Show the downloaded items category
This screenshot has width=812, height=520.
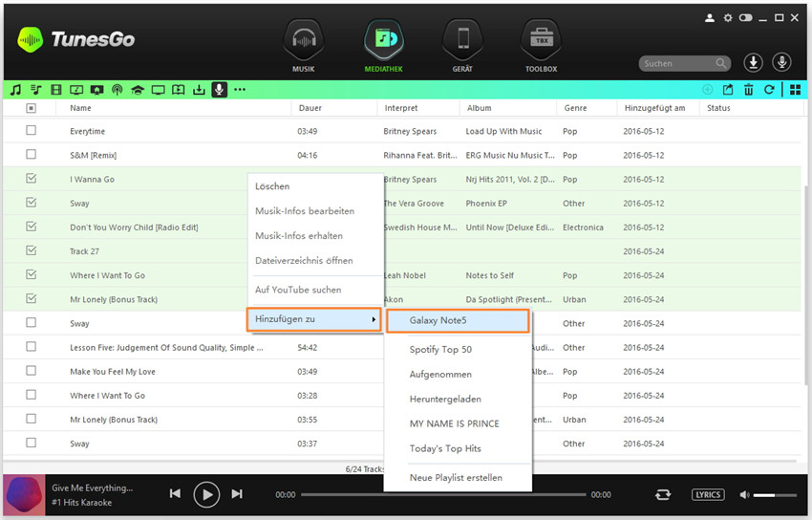[x=199, y=90]
